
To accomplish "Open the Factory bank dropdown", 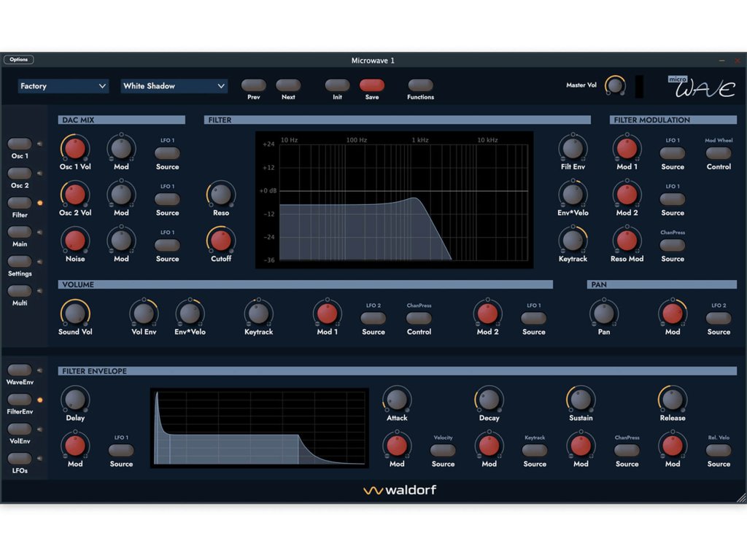I will point(63,86).
